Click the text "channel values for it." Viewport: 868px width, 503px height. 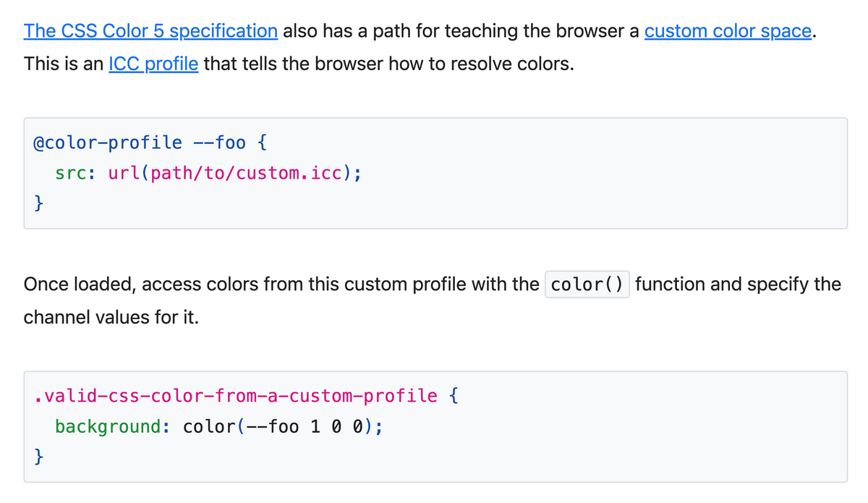click(x=111, y=317)
